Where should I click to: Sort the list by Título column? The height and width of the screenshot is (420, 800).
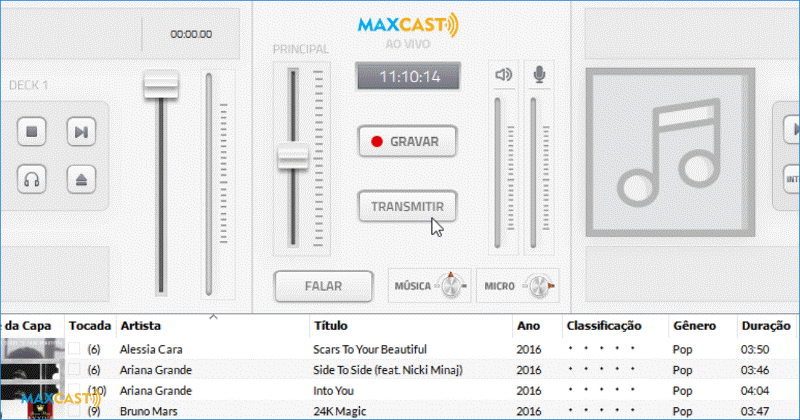[x=331, y=326]
